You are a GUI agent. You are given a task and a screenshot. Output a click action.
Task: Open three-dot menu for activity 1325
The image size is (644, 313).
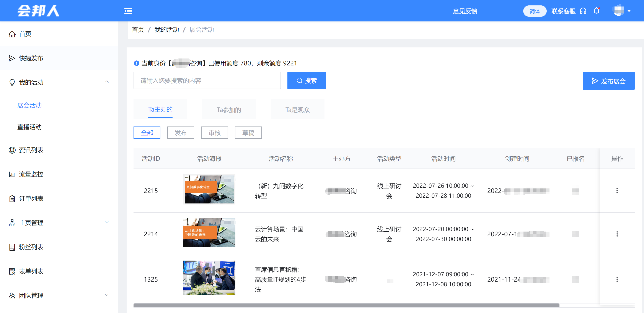(x=617, y=279)
